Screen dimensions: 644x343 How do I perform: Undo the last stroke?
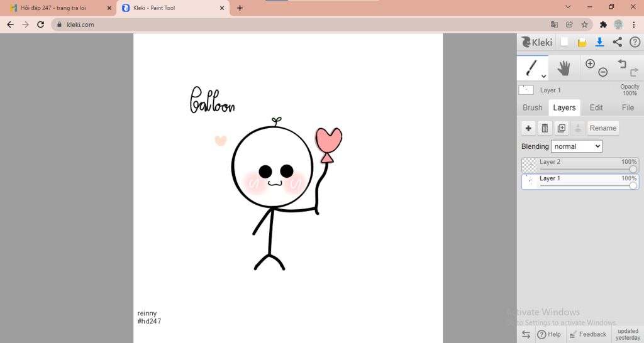click(x=622, y=63)
